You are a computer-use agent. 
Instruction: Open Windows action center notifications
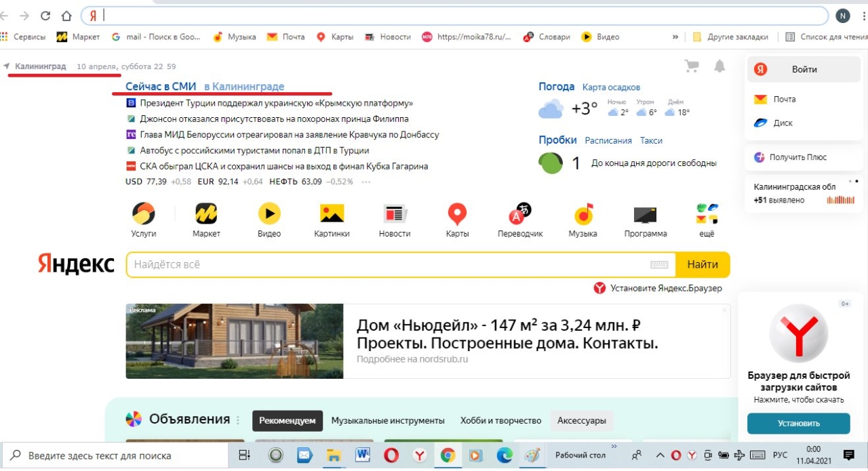coord(848,455)
